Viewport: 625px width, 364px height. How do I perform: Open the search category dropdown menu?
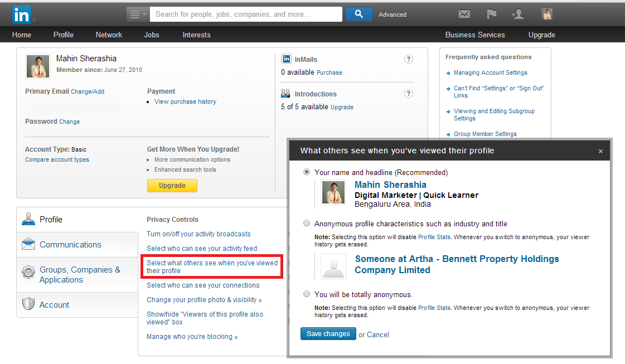coord(138,14)
